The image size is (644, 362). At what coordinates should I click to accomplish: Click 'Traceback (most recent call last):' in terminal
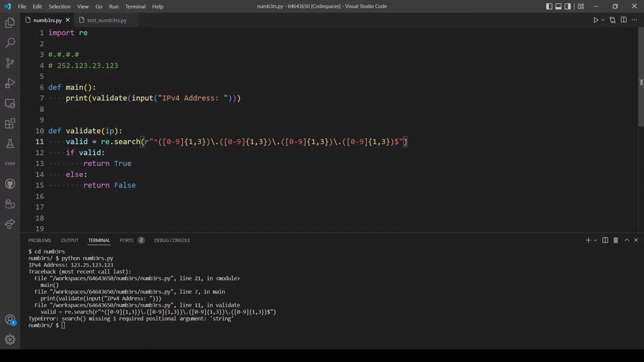click(x=79, y=271)
